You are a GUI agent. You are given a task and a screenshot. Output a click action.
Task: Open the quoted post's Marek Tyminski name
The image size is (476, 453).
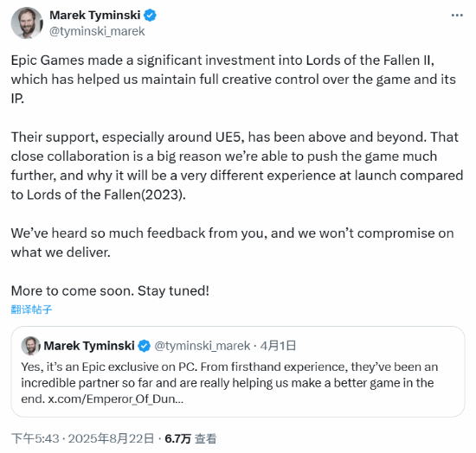coord(89,346)
